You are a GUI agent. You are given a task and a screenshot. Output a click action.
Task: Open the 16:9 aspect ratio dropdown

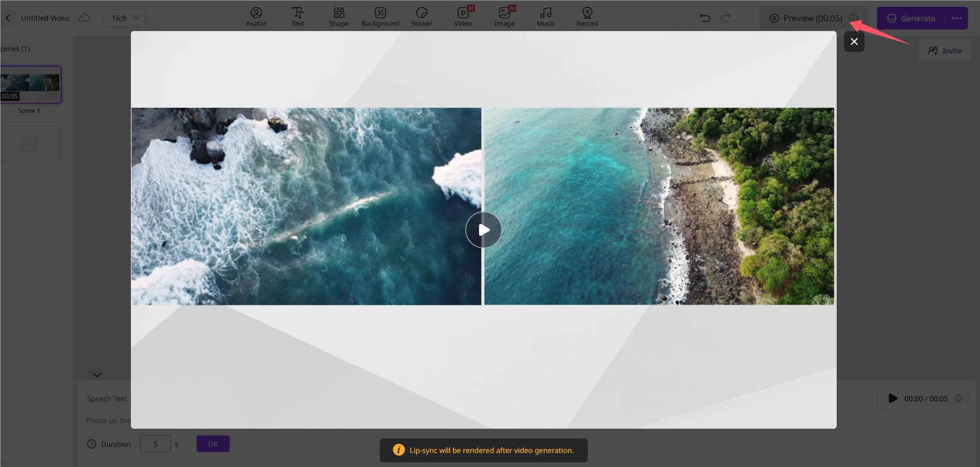124,18
